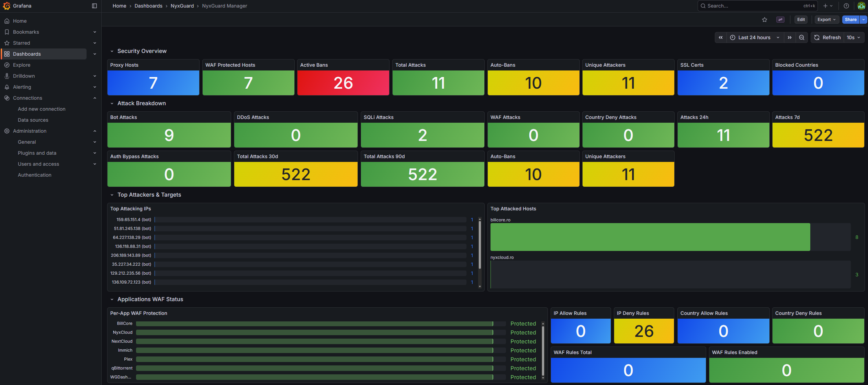
Task: Shift time range forward with double-arrow icon
Action: click(x=790, y=37)
